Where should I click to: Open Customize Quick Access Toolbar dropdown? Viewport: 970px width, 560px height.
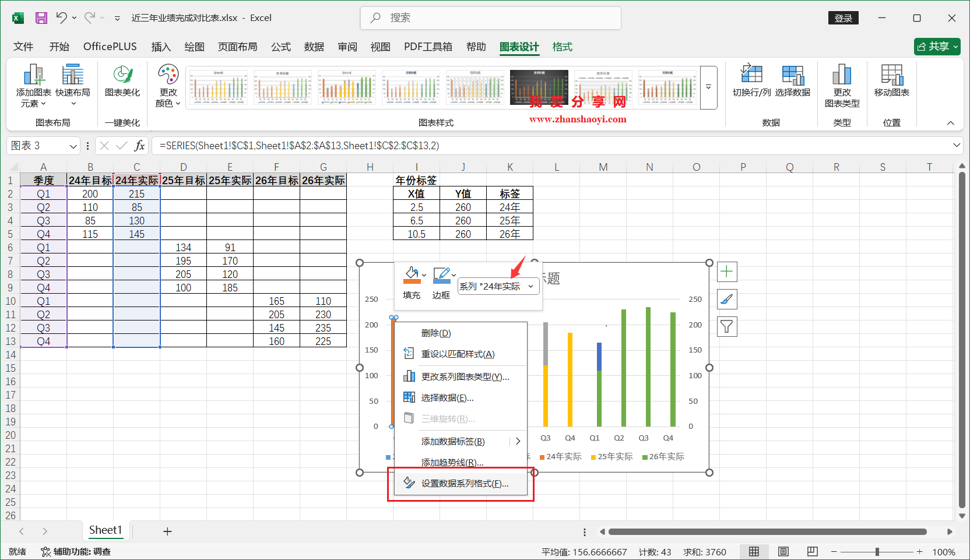pyautogui.click(x=117, y=19)
